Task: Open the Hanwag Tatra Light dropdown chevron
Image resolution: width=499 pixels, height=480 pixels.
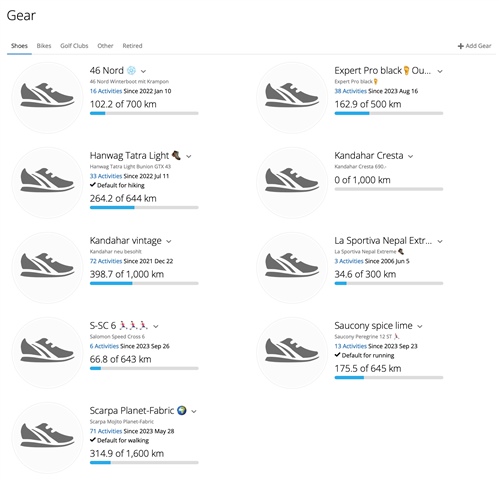Action: click(189, 156)
